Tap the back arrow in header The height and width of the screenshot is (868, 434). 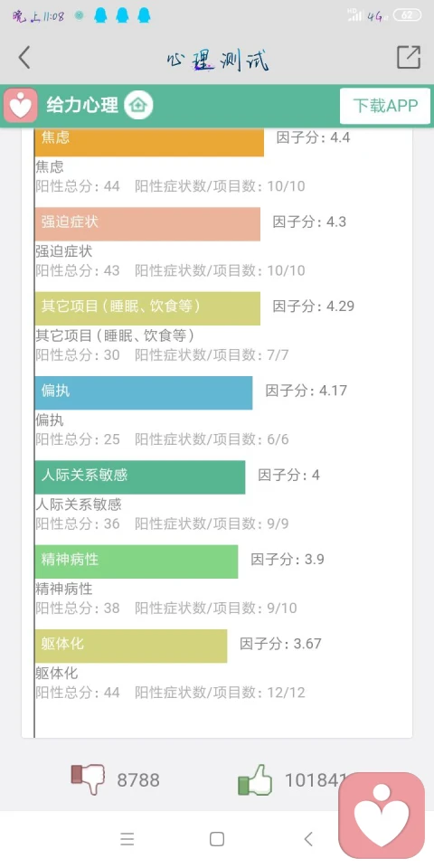(x=24, y=58)
